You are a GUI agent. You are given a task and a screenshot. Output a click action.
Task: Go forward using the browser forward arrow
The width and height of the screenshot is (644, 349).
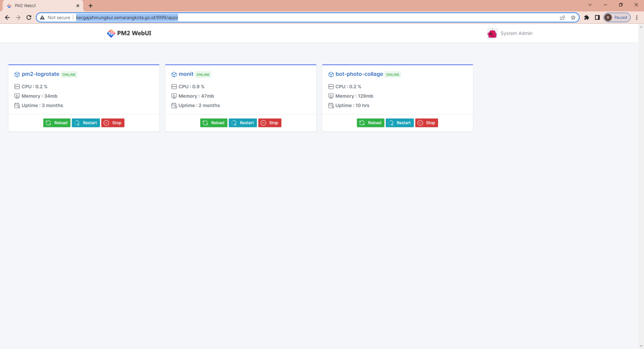click(x=18, y=18)
